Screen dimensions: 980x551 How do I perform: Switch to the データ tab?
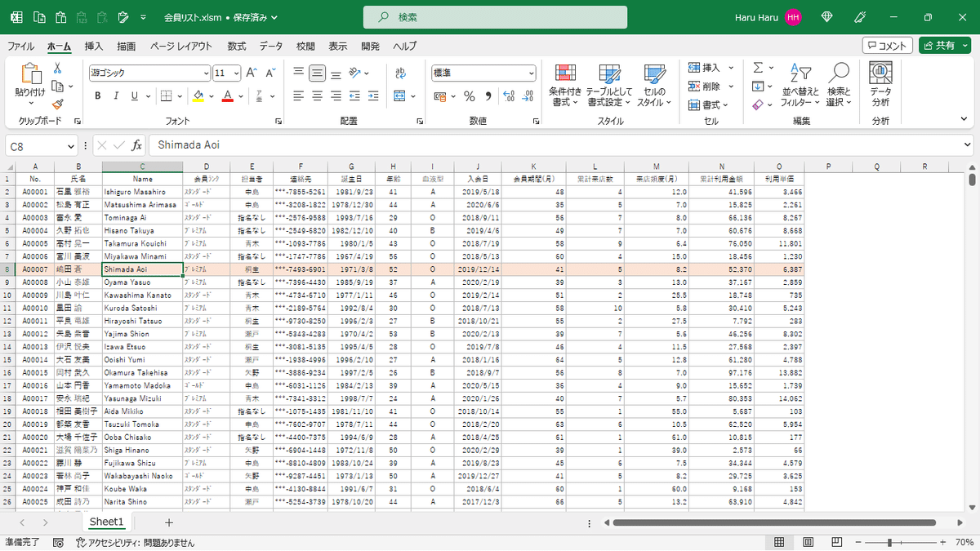(271, 47)
